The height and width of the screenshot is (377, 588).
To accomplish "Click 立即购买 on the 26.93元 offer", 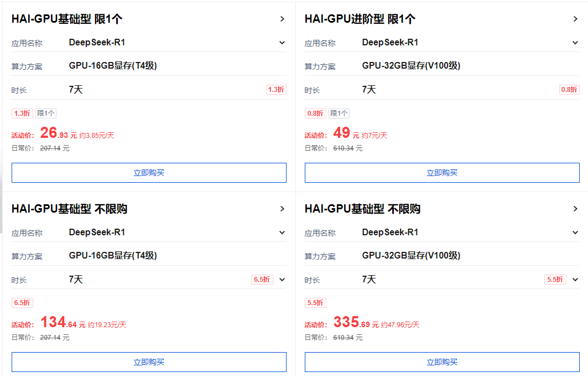I will coord(149,172).
